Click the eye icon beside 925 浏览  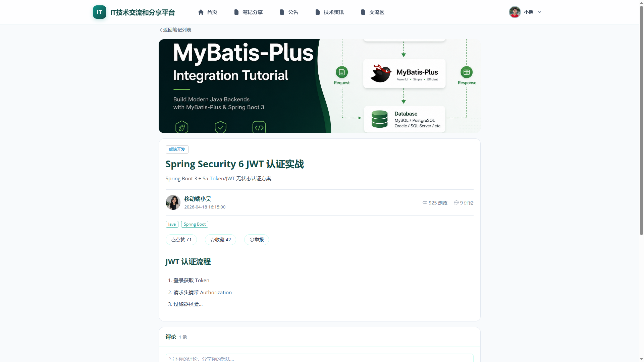coord(425,203)
